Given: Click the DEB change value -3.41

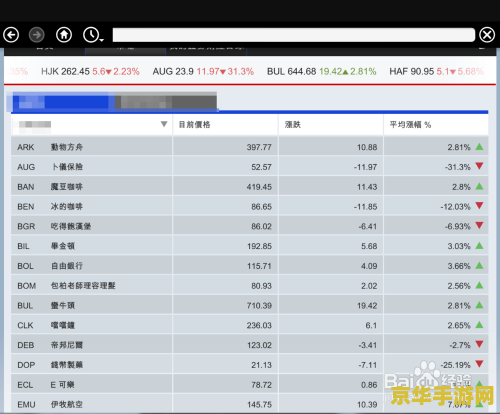Looking at the screenshot, I should (368, 345).
